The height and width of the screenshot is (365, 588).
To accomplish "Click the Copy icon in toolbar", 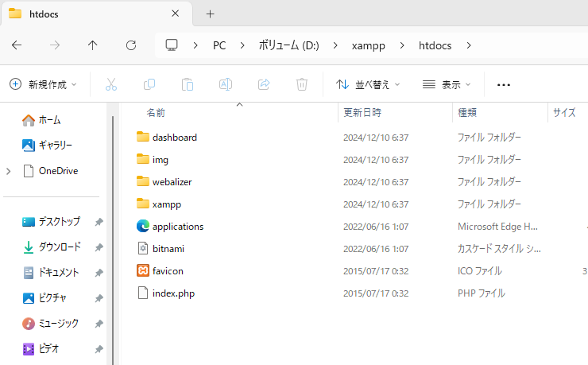I will [x=149, y=84].
